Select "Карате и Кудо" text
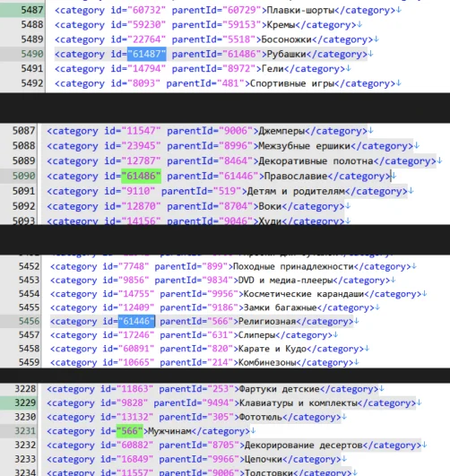450x476 pixels. pos(273,349)
